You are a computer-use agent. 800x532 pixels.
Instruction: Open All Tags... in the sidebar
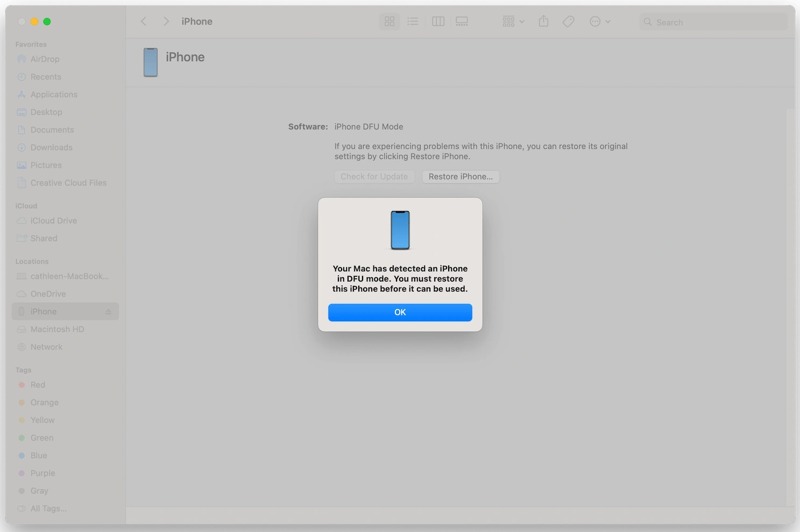[x=65, y=509]
